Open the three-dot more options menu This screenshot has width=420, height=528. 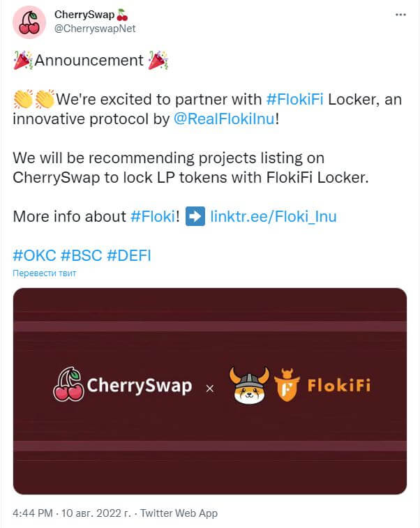coord(400,15)
